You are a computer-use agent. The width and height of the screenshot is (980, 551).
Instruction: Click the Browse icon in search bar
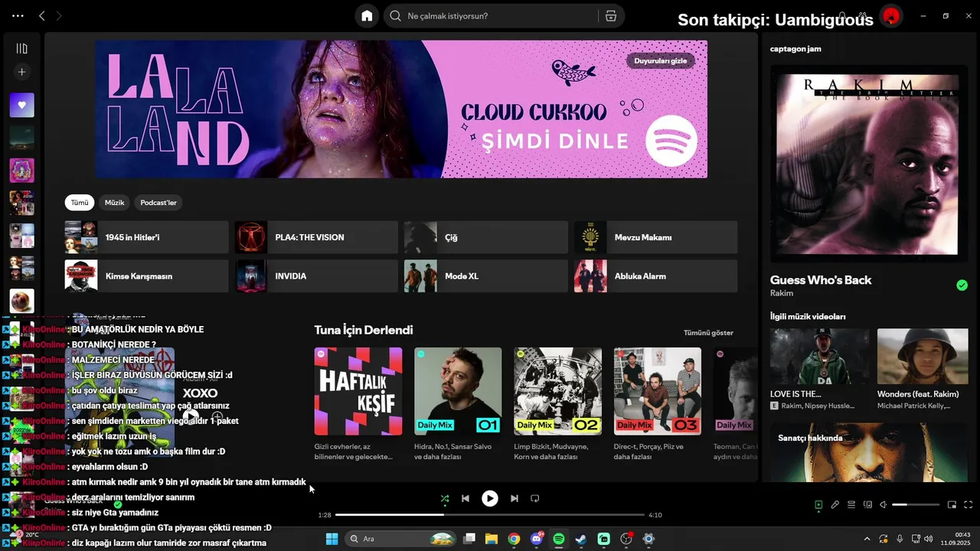[x=610, y=15]
